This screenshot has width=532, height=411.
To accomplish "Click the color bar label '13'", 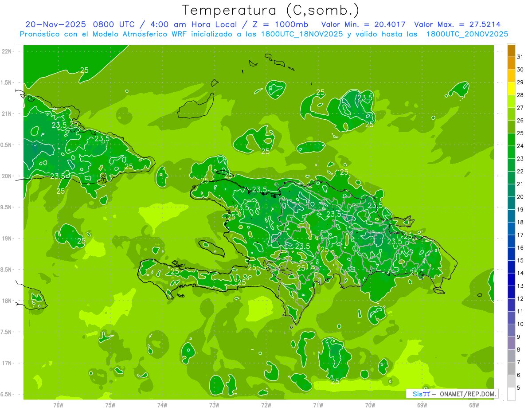I will pos(520,286).
